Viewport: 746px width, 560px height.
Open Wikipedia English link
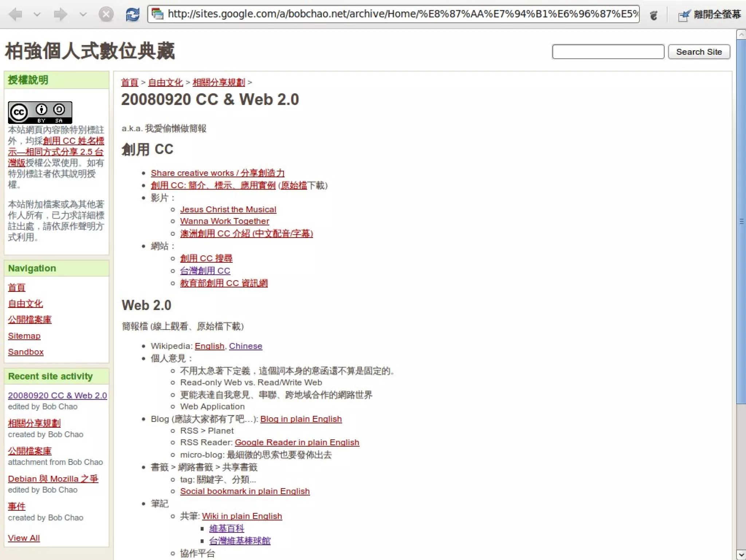tap(209, 346)
